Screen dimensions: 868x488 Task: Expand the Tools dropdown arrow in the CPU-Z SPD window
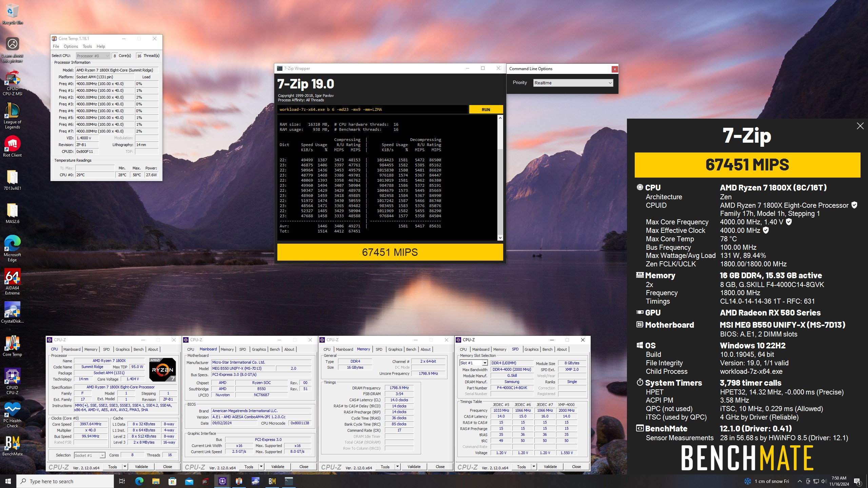(534, 467)
